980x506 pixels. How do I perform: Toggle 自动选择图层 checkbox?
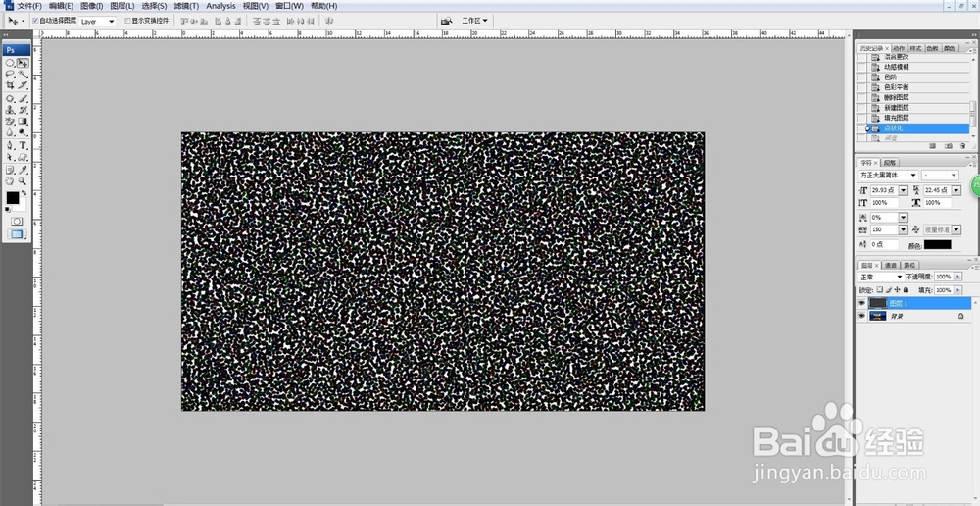pyautogui.click(x=35, y=21)
